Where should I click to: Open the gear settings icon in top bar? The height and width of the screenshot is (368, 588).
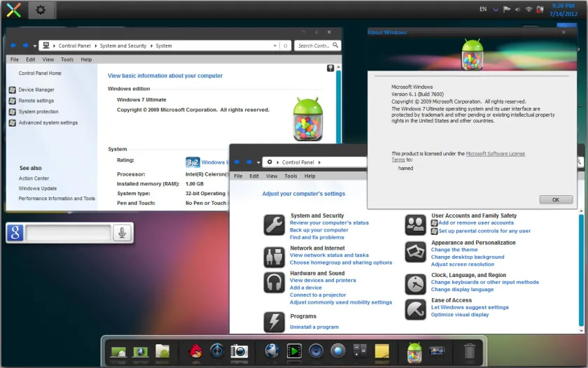[41, 10]
